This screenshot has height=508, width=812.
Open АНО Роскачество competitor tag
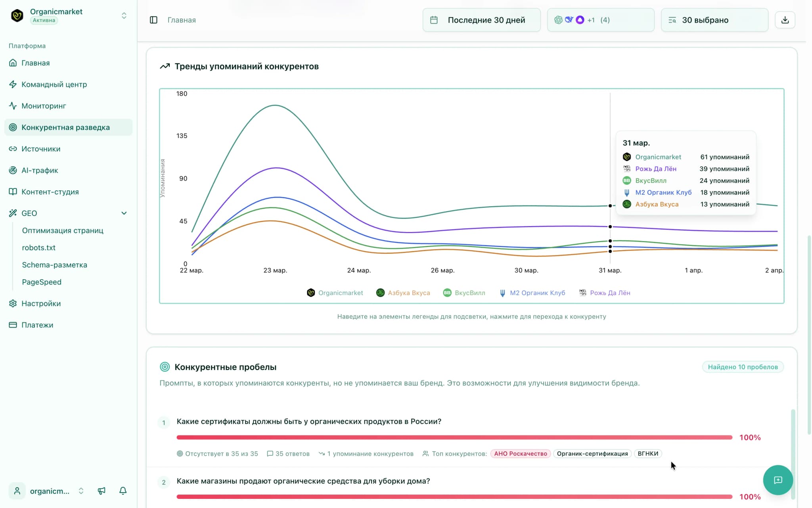(520, 453)
